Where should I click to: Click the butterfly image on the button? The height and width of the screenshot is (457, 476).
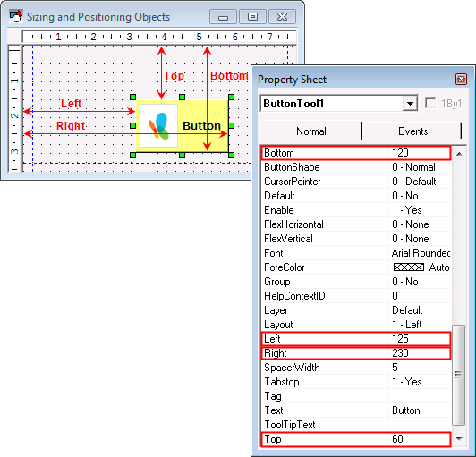[158, 125]
